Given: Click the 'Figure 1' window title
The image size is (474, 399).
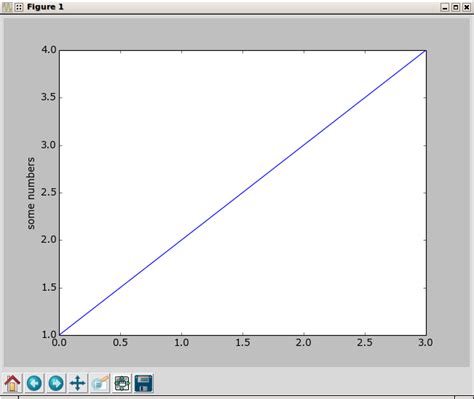Looking at the screenshot, I should pyautogui.click(x=45, y=7).
